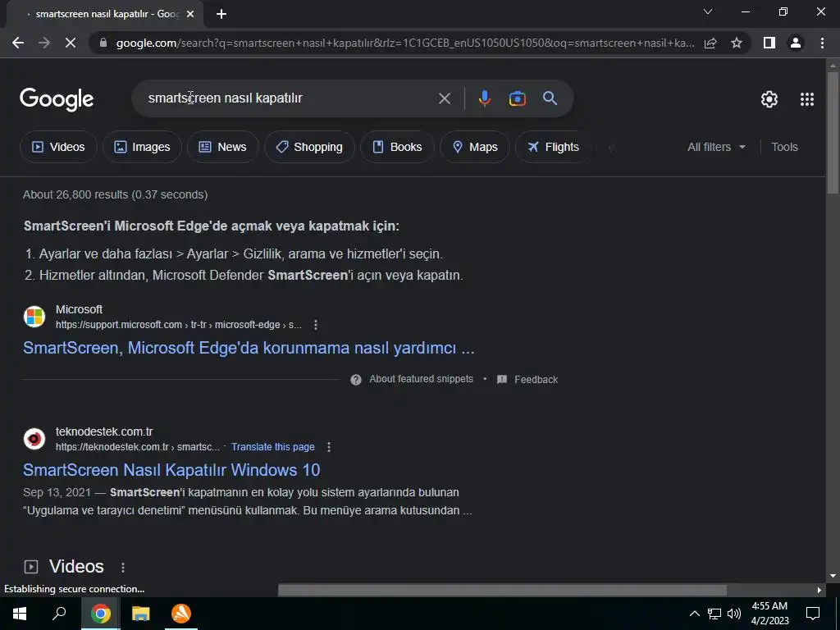The height and width of the screenshot is (630, 840).
Task: Click the forward navigation arrow
Action: click(x=44, y=43)
